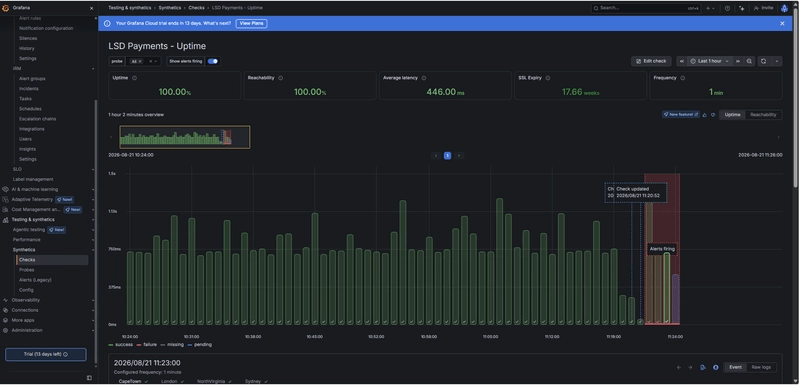
Task: Switch the graph to Reachability view
Action: coord(763,115)
